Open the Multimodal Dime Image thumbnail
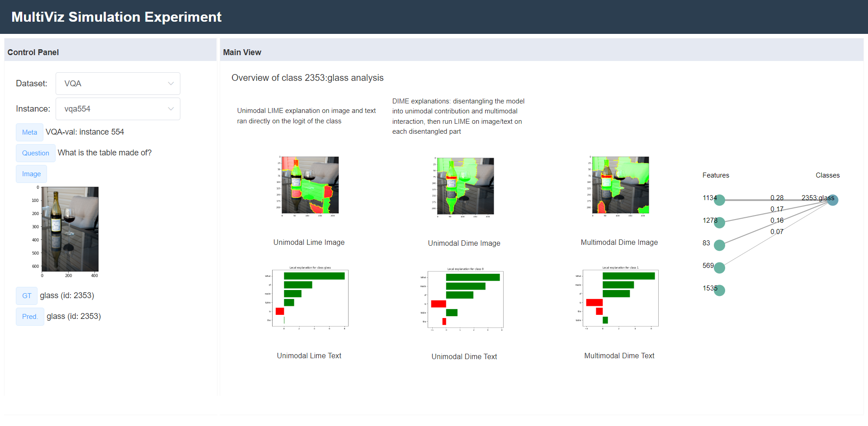 coord(618,186)
